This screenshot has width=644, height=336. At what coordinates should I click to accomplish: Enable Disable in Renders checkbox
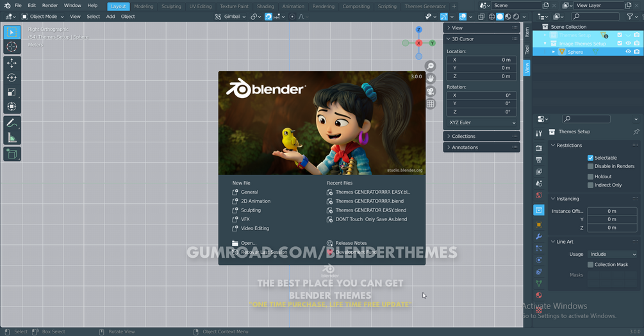(x=590, y=166)
